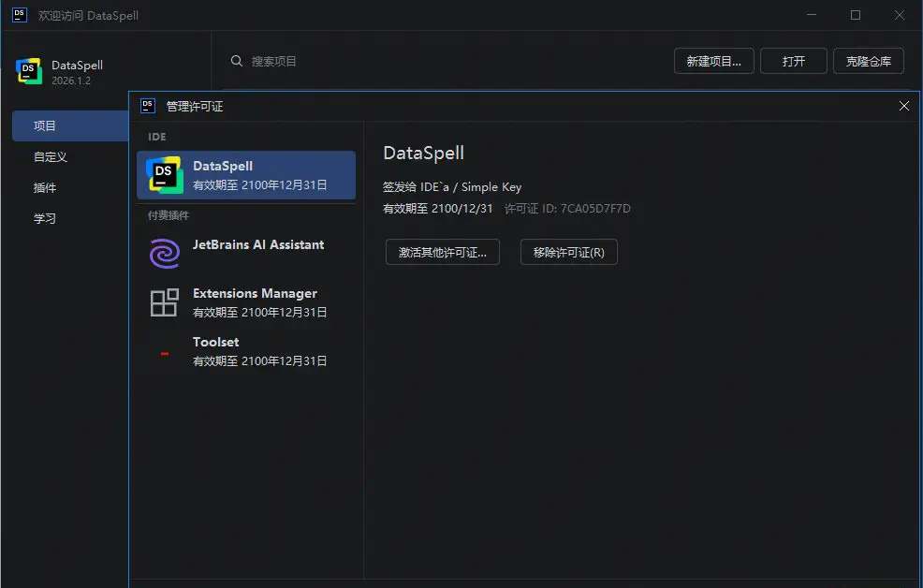Click the Extensions Manager grid icon
Screen dimensions: 923x588
(x=164, y=302)
